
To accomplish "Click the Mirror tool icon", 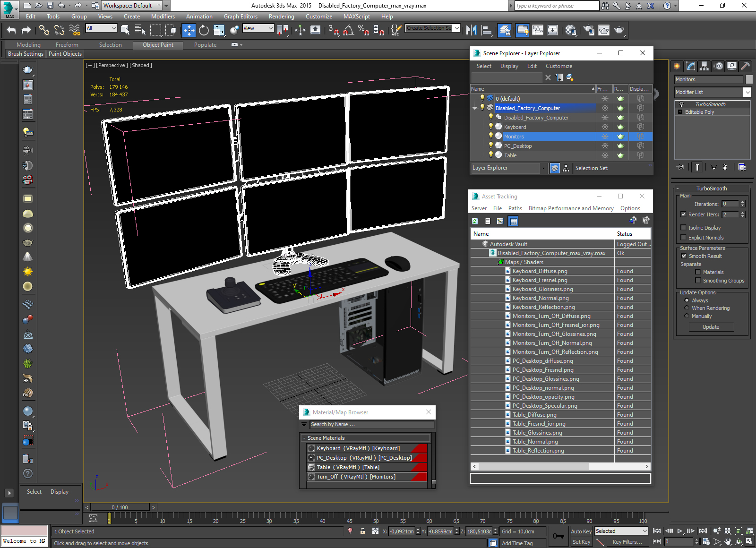I will tap(471, 30).
